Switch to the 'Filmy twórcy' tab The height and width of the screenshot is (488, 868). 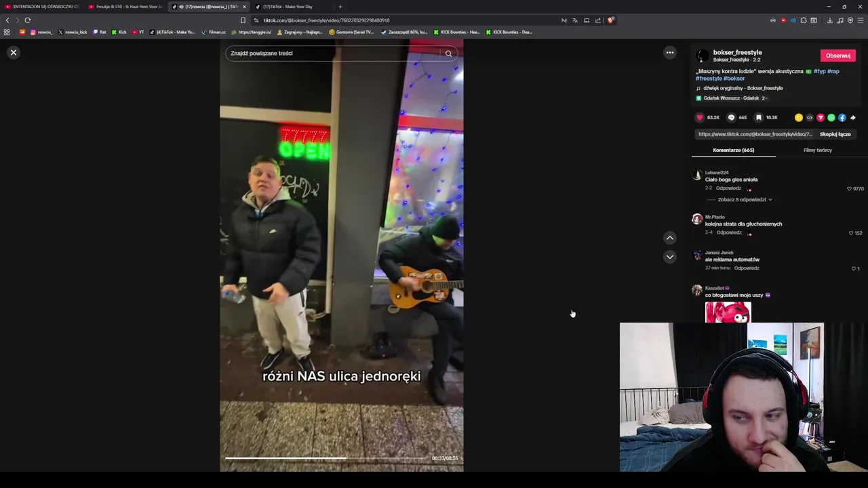(x=817, y=150)
